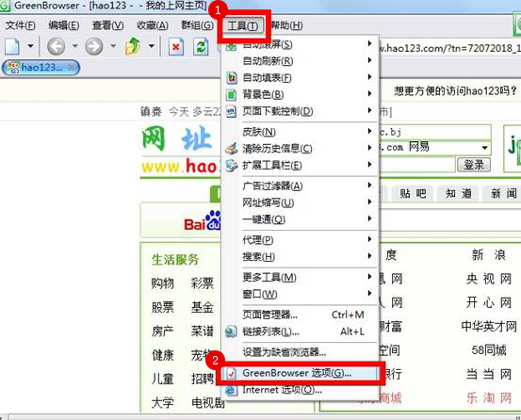
Task: Click the 登录 login button
Action: pyautogui.click(x=474, y=165)
